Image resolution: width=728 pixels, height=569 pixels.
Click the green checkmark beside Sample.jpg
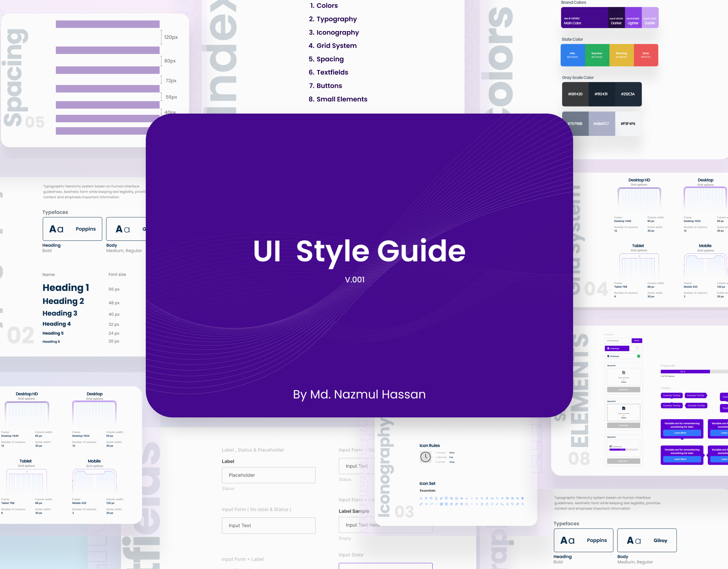click(639, 356)
